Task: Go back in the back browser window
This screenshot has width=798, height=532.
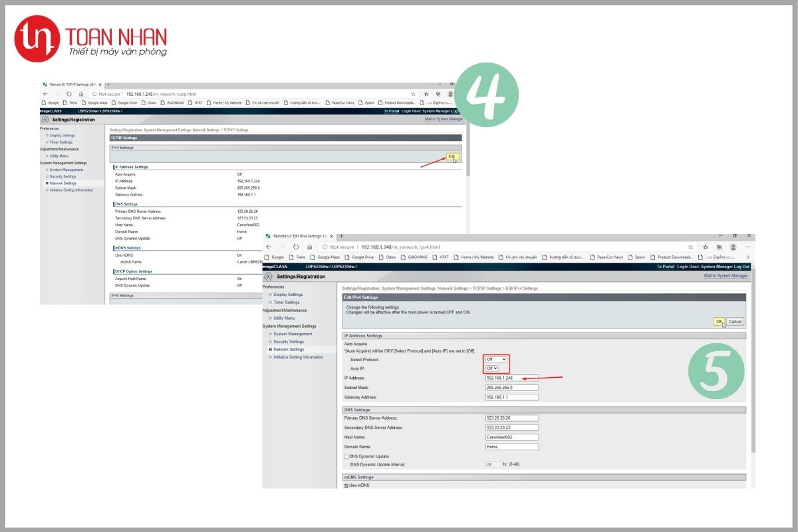Action: (45, 94)
